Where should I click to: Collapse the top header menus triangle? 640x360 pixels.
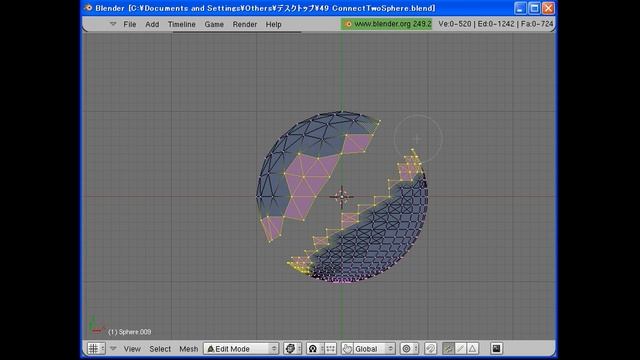tap(113, 24)
